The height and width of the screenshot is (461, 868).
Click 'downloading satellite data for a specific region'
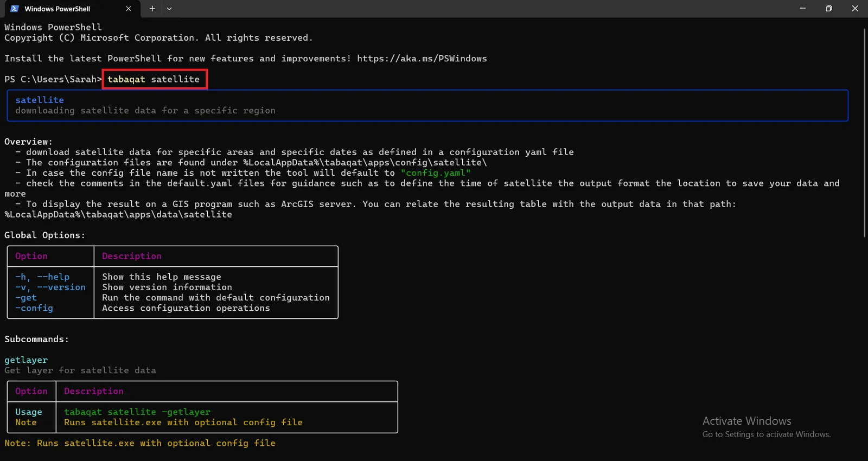(145, 111)
